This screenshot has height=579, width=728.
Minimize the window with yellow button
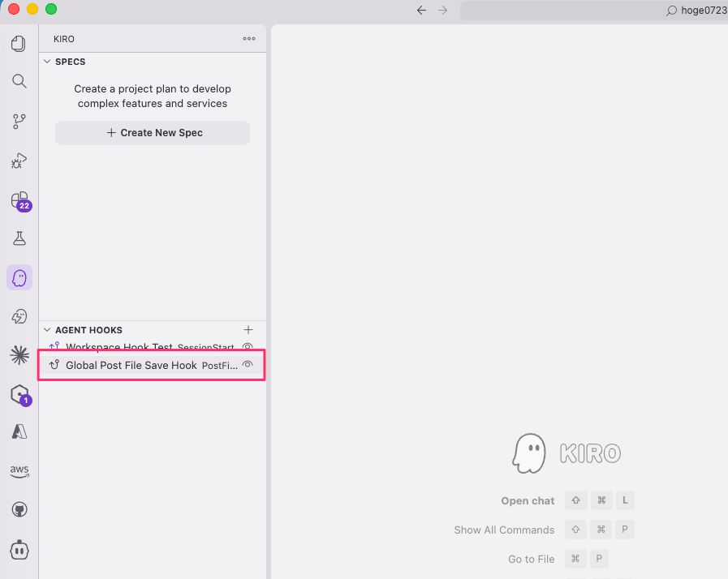click(x=32, y=9)
